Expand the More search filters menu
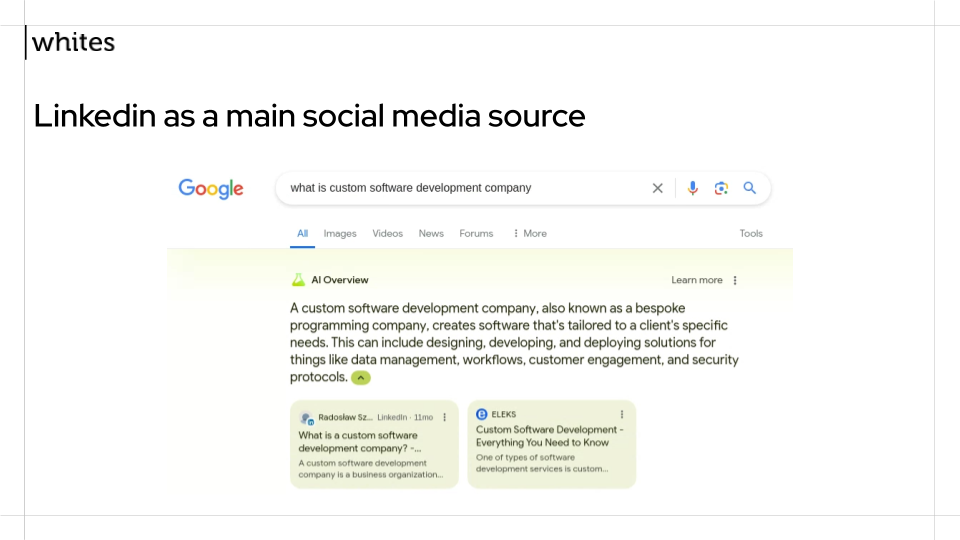 pyautogui.click(x=530, y=233)
